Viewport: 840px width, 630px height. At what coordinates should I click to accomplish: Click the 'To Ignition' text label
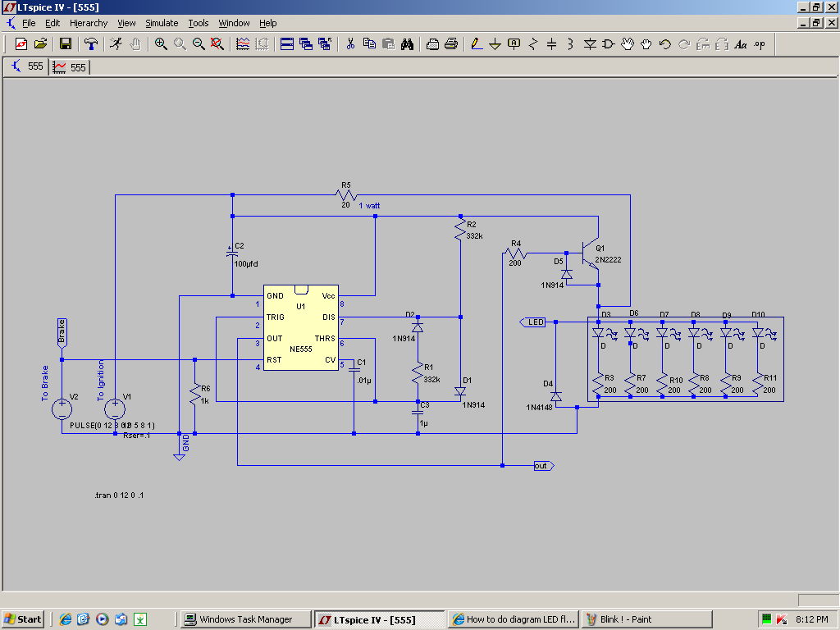101,381
